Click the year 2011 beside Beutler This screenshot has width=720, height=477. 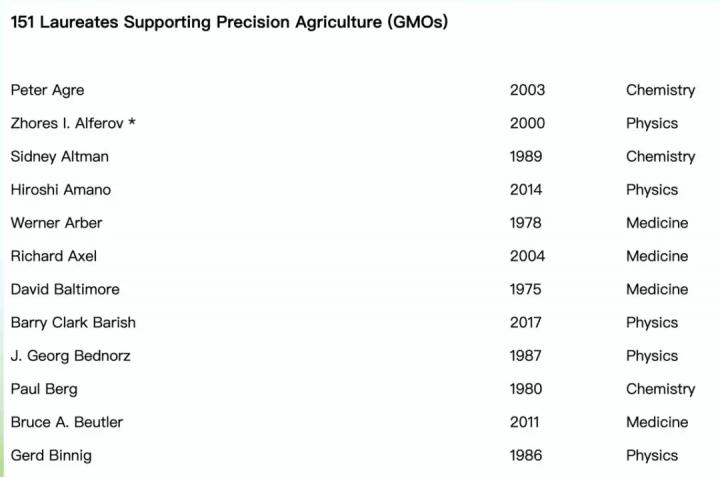tap(524, 422)
